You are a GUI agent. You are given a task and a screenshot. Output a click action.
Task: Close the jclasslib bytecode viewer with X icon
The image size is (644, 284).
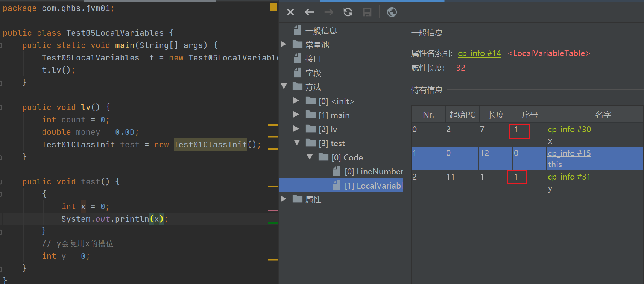tap(290, 12)
